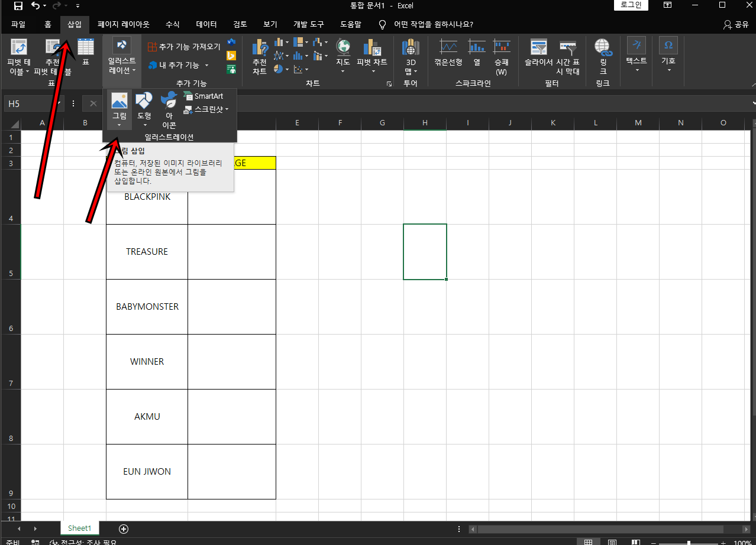Switch to Normal view in status bar

[x=588, y=543]
